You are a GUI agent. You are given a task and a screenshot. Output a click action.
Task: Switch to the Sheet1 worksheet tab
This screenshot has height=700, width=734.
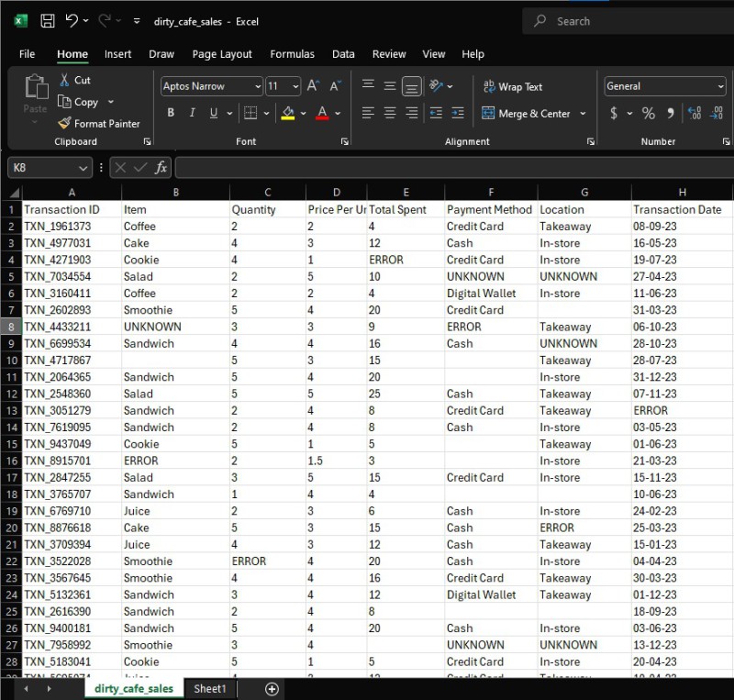click(209, 688)
